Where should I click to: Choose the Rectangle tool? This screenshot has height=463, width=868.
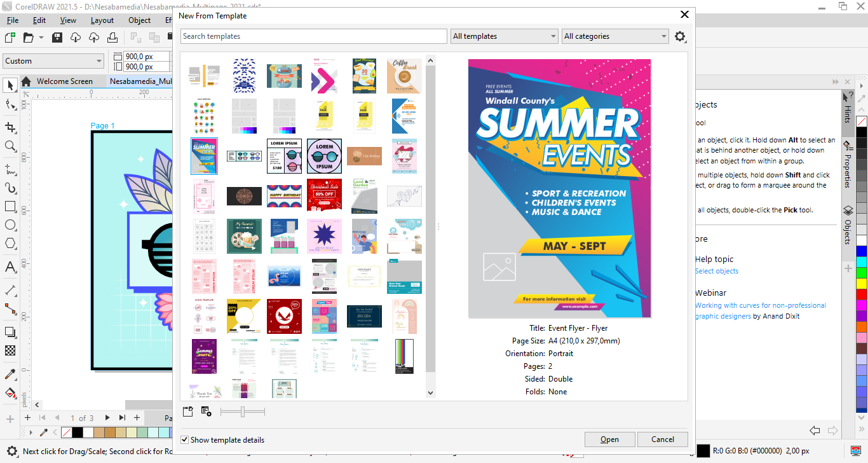[10, 206]
